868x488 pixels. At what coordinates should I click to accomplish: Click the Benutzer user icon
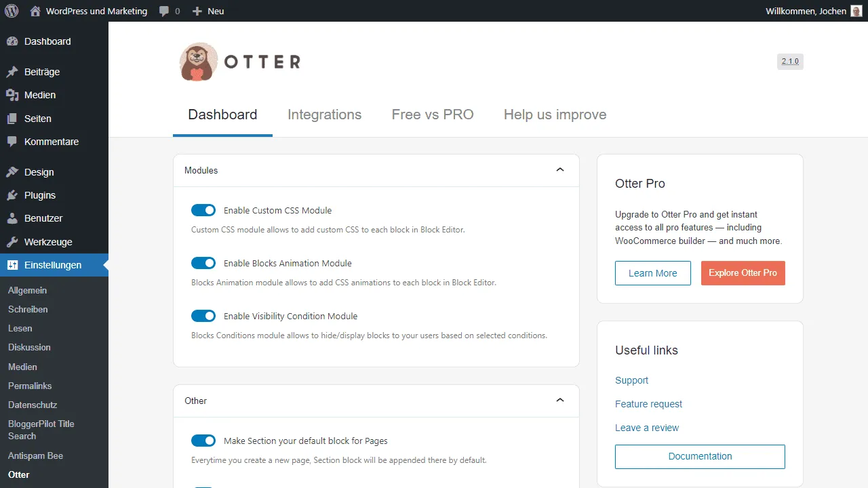pyautogui.click(x=12, y=218)
